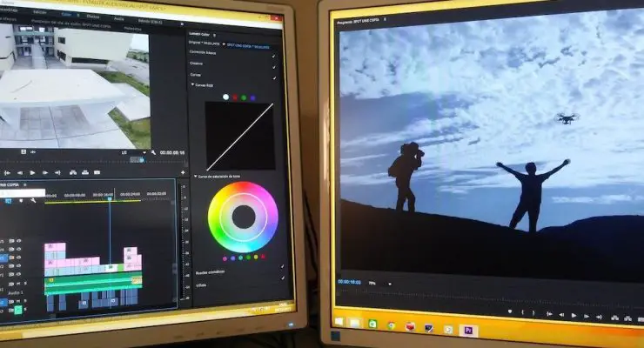The height and width of the screenshot is (348, 644).
Task: Click the Add Marker icon in Program monitor
Action: [x=510, y=311]
